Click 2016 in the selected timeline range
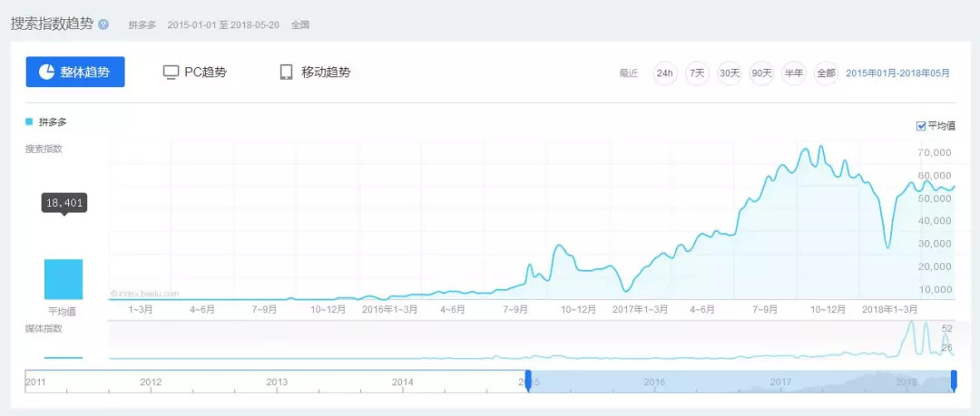The width and height of the screenshot is (980, 416). pos(653,382)
